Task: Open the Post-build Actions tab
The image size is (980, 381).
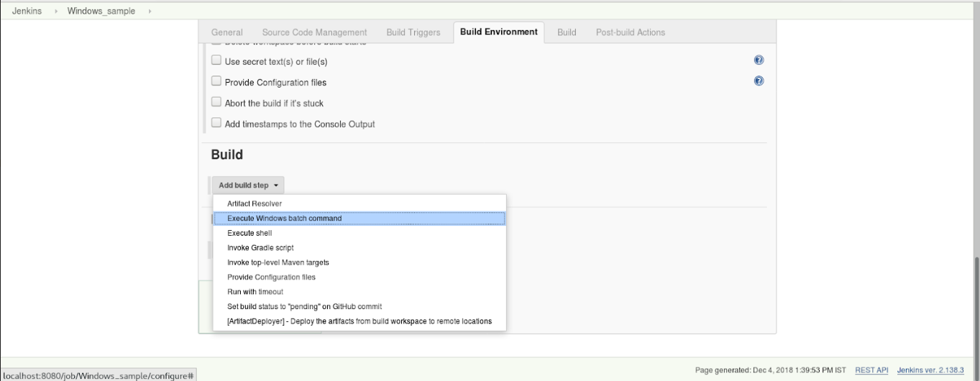Action: point(631,32)
